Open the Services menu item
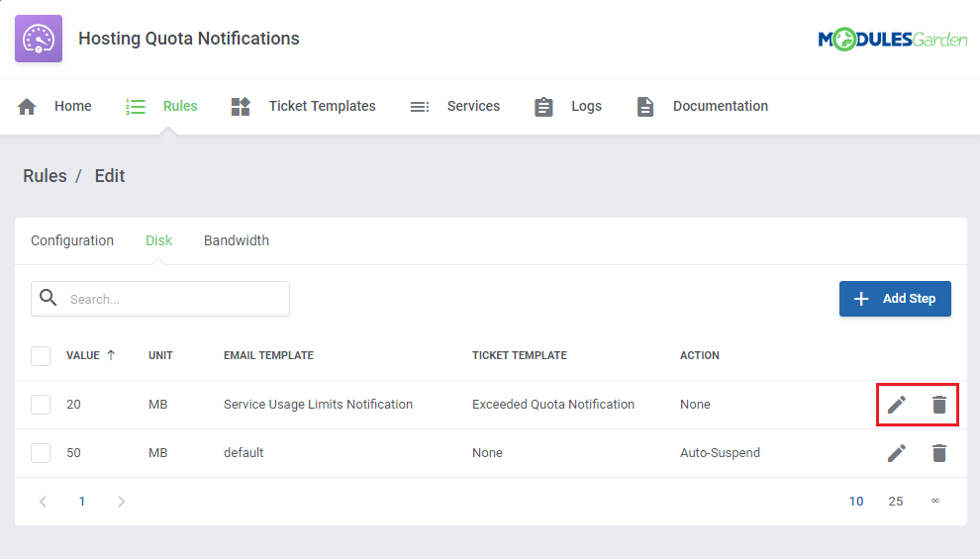 click(x=473, y=106)
